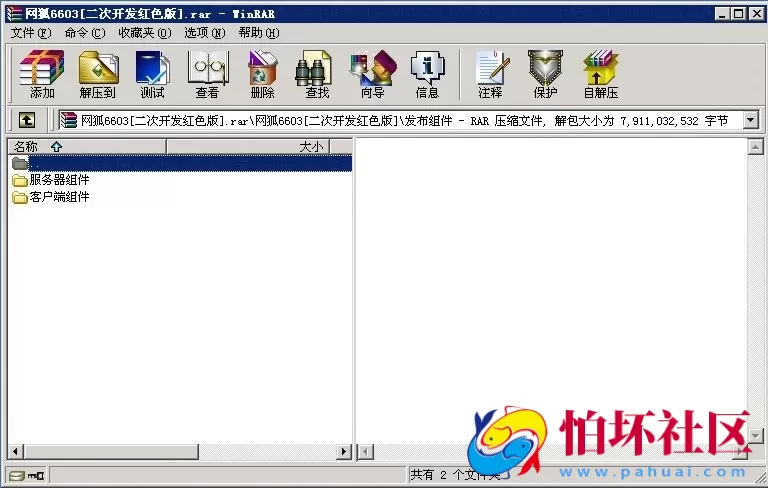The image size is (768, 488).
Task: Open the 收藏夹(O) menu
Action: point(144,33)
